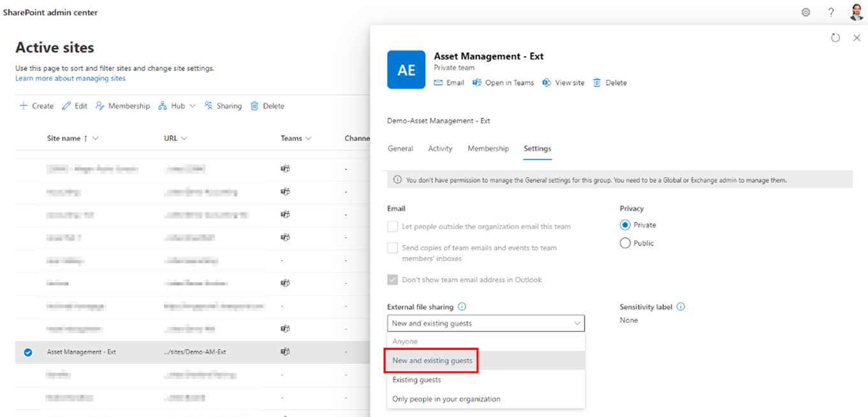Screen dimensions: 868x417
Task: Click the refresh icon in the site panel
Action: click(x=835, y=38)
